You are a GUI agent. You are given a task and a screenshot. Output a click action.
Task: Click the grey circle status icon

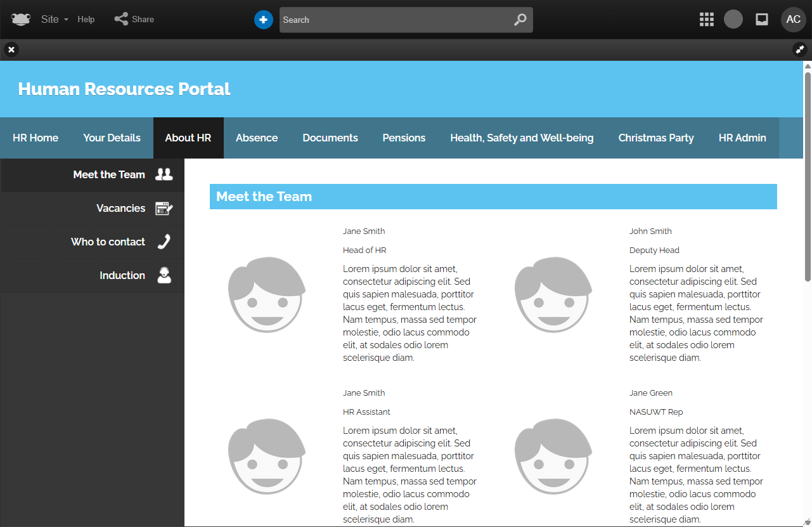(x=733, y=19)
